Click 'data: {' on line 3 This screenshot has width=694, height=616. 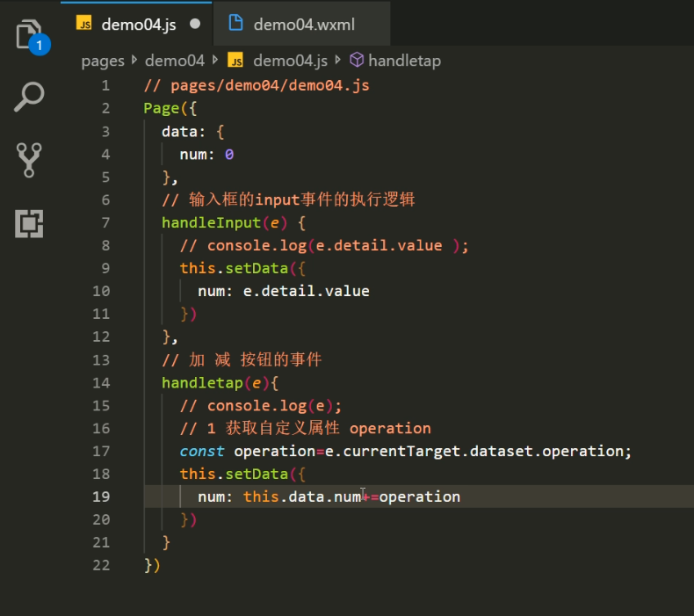(x=193, y=132)
